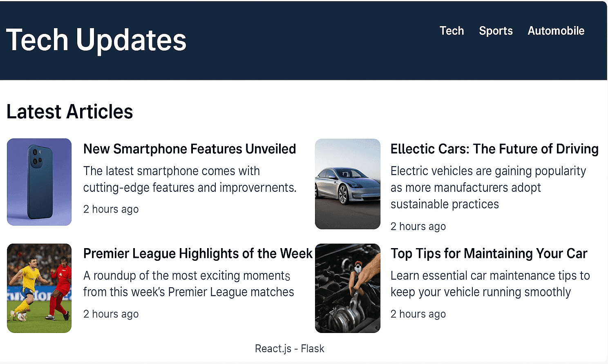
Task: Open the Automobile category
Action: click(556, 31)
